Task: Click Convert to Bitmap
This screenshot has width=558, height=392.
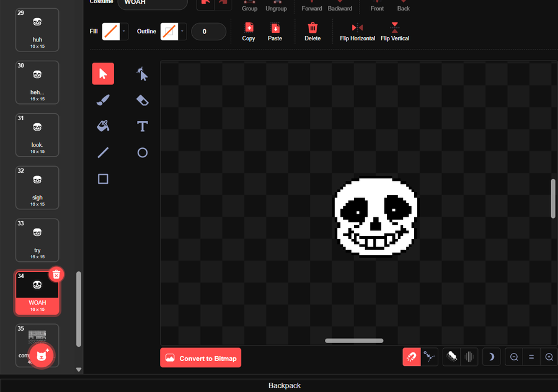Action: 201,357
